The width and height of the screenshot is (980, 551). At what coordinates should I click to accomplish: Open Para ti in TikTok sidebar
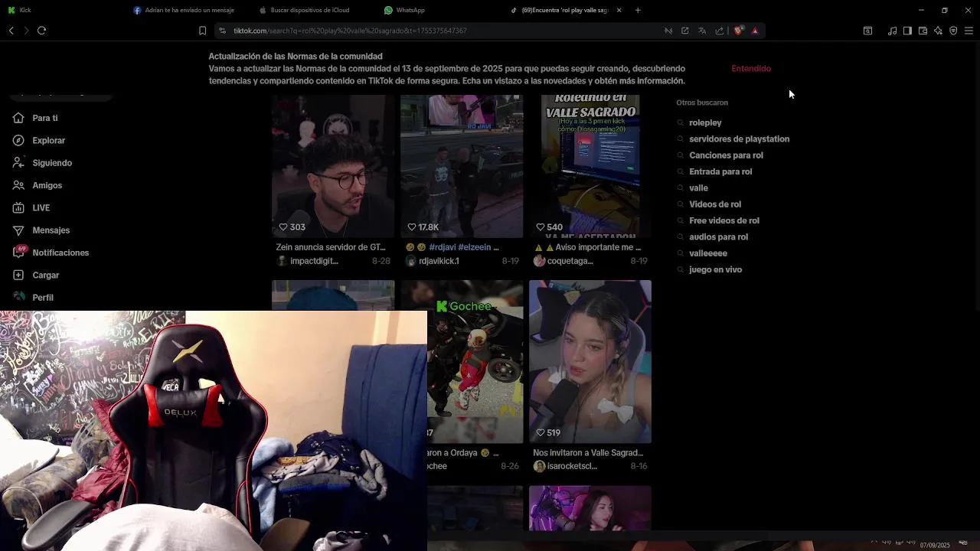click(x=44, y=118)
